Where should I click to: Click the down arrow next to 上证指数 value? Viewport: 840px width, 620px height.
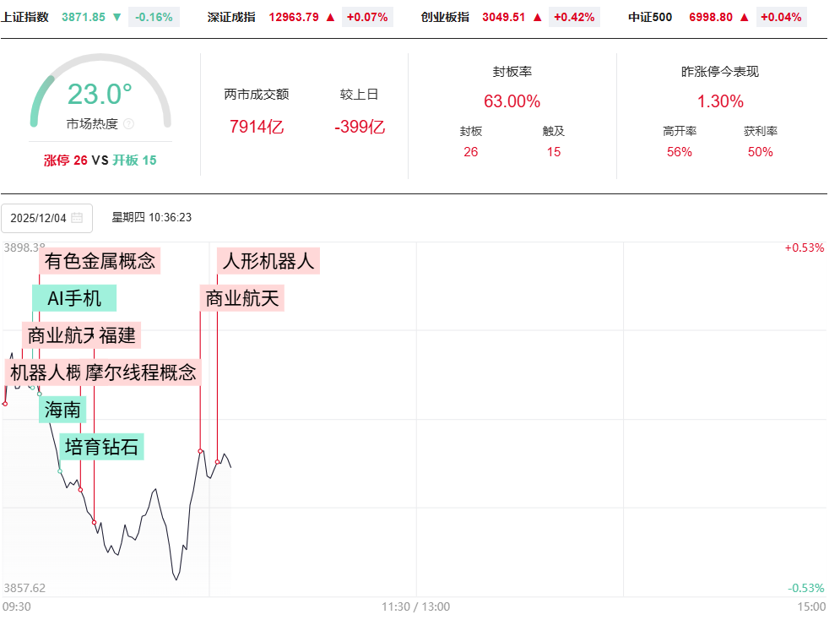click(117, 17)
